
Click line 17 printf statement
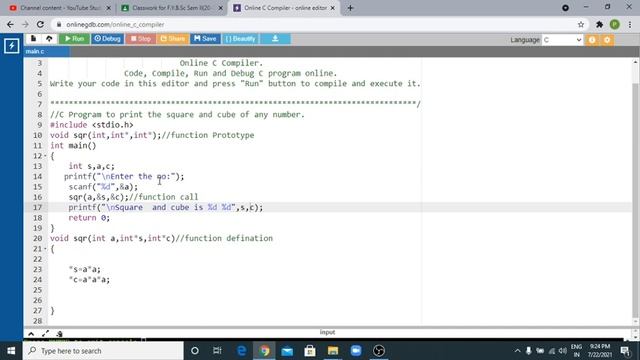click(166, 207)
